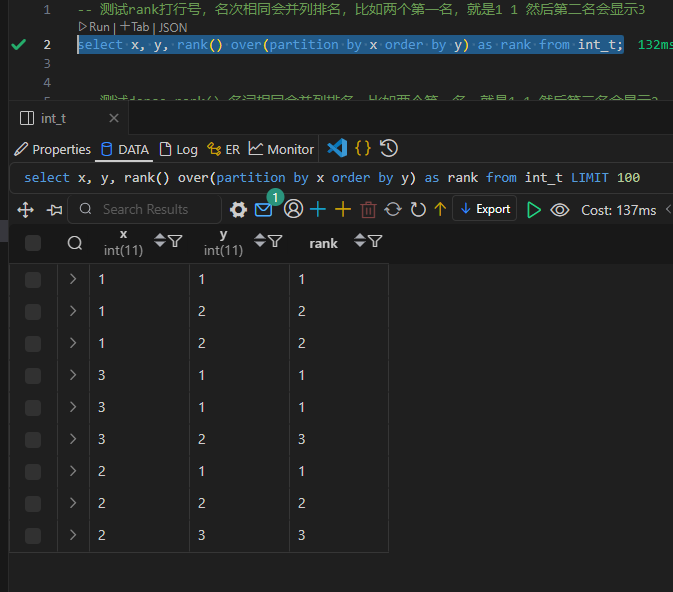Click line 2 select statement in editor

click(350, 45)
